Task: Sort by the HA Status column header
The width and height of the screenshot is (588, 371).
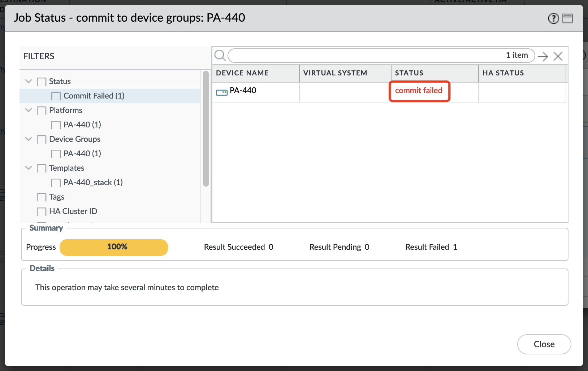Action: (522, 73)
